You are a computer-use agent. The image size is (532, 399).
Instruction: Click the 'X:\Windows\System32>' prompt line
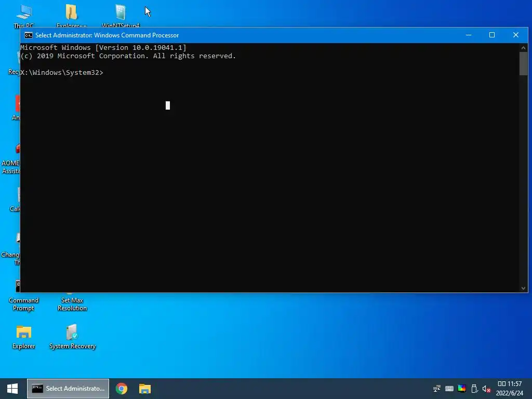click(x=62, y=73)
